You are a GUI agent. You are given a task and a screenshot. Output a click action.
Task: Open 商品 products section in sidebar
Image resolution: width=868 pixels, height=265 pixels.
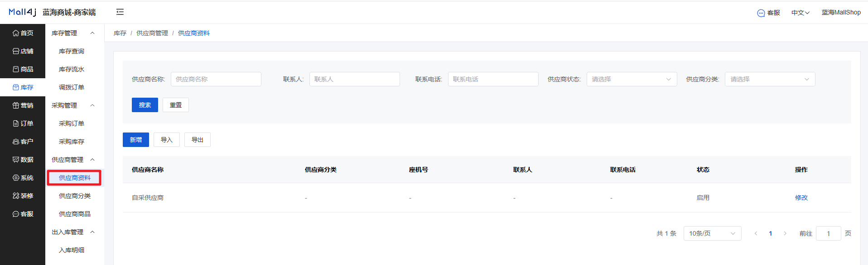click(23, 69)
